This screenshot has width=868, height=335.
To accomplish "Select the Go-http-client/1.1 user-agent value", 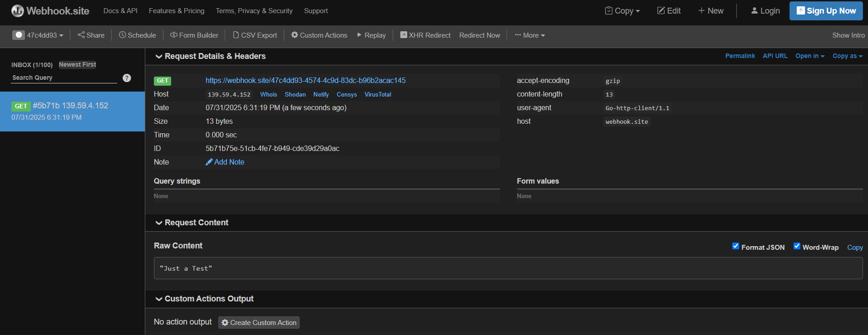I will (x=637, y=108).
